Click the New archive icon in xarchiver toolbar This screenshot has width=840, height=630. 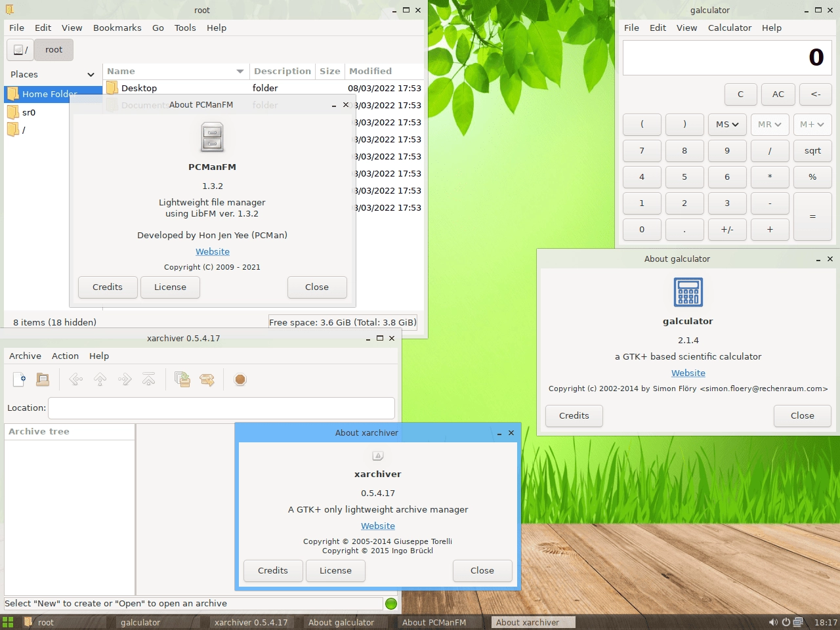pyautogui.click(x=20, y=379)
